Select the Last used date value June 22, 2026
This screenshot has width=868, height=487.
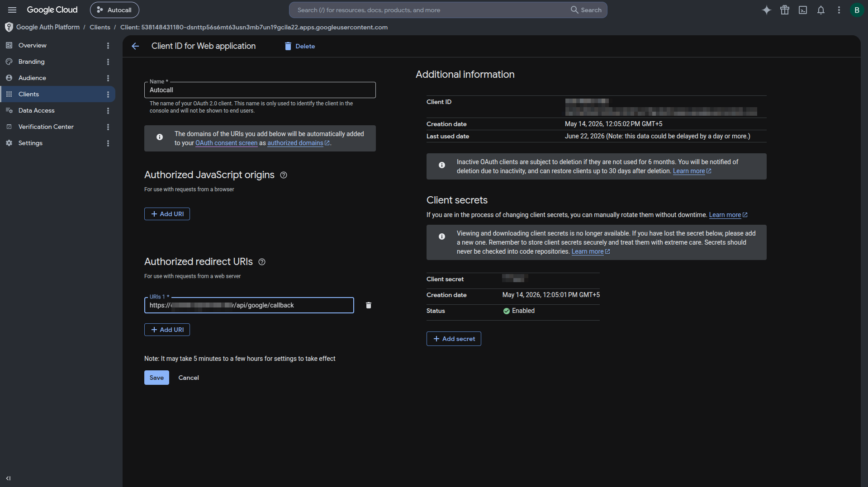tap(585, 136)
